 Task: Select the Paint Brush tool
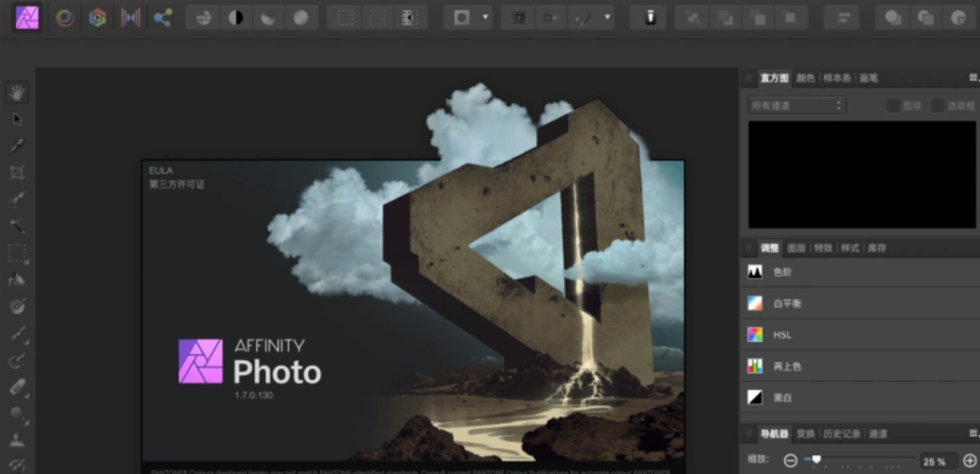(17, 334)
